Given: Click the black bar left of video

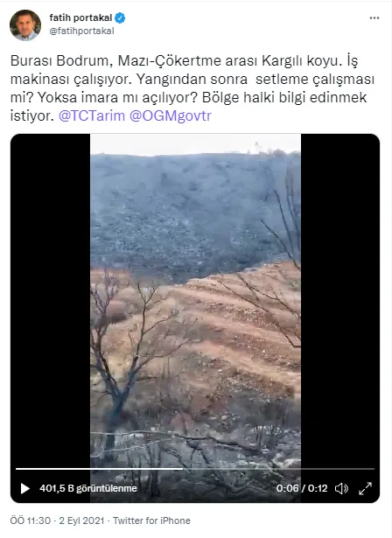Looking at the screenshot, I should pos(51,298).
